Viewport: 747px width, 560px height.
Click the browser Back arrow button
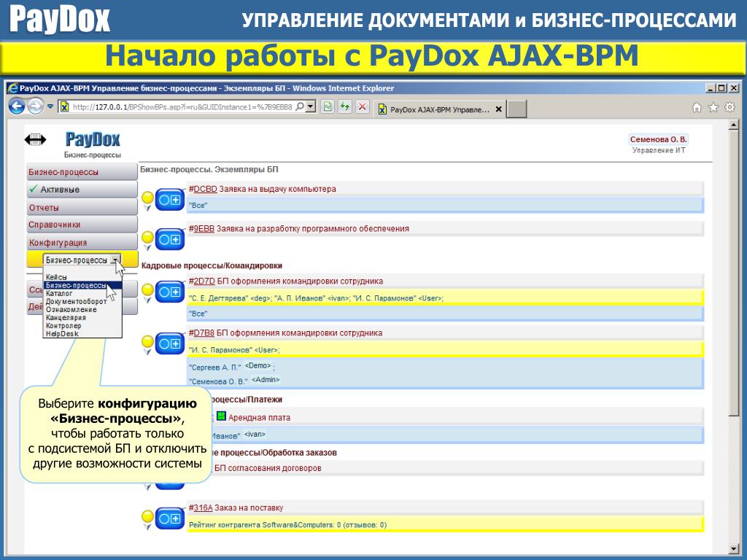tap(17, 106)
